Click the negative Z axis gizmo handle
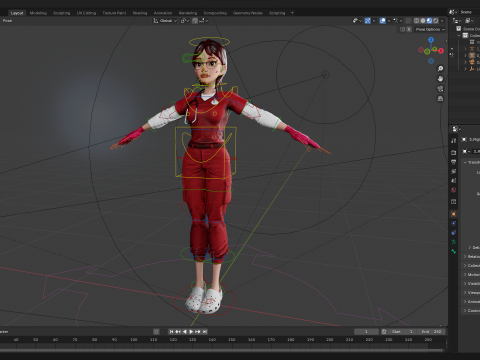This screenshot has height=360, width=480. coord(431,61)
